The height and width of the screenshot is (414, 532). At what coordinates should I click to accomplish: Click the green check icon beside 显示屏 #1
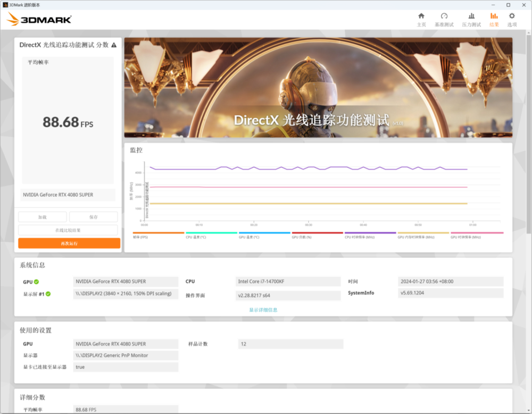pos(48,294)
